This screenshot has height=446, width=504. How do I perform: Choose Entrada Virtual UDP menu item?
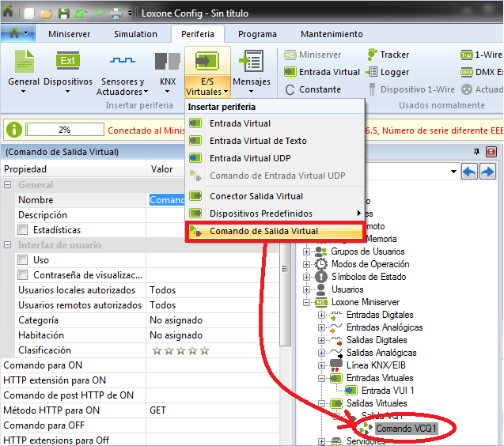(x=275, y=158)
